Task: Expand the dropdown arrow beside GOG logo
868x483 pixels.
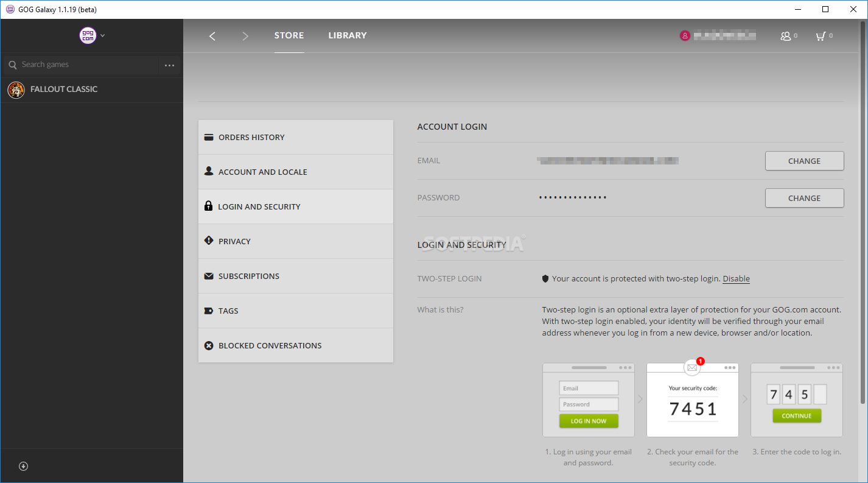Action: [x=103, y=35]
